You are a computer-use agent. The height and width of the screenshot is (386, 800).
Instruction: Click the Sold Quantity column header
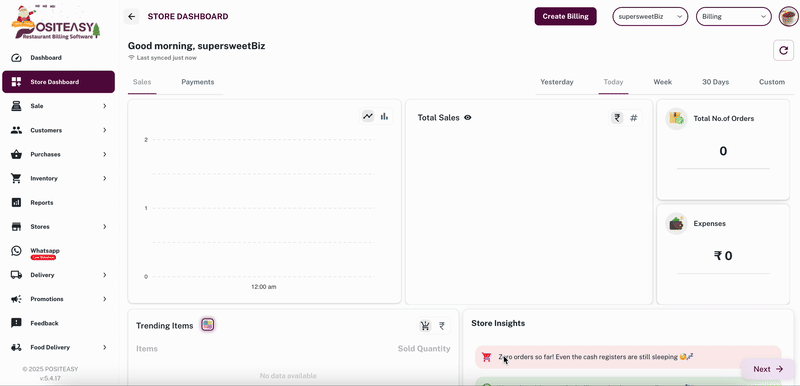pyautogui.click(x=424, y=349)
